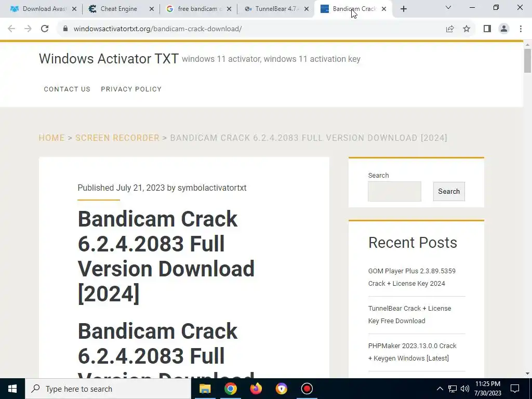This screenshot has height=399, width=532.
Task: View site security lock info
Action: click(x=65, y=29)
